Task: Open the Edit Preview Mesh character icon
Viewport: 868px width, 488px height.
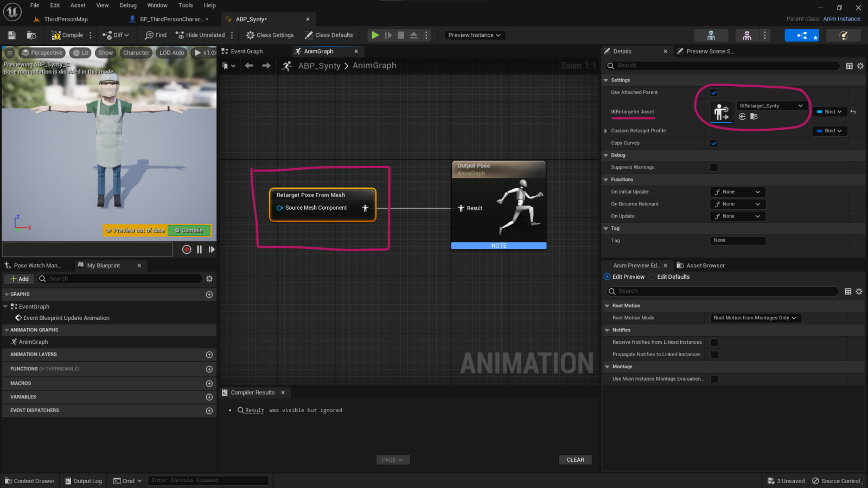Action: coord(746,35)
